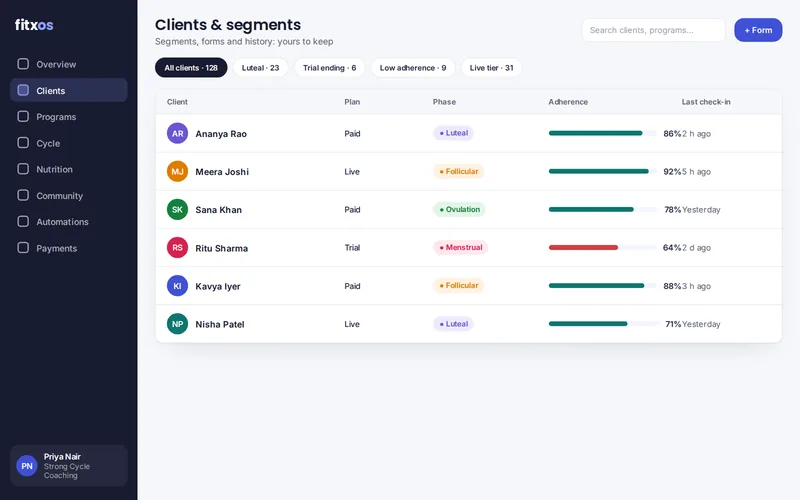This screenshot has width=800, height=500.
Task: Open the Ananya Rao client name
Action: pos(221,134)
